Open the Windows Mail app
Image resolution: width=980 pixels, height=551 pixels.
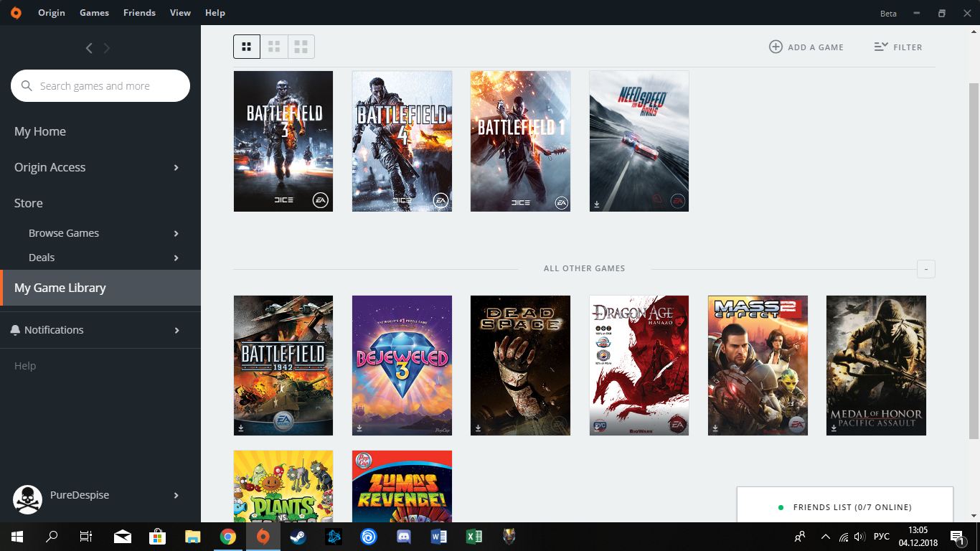(123, 537)
